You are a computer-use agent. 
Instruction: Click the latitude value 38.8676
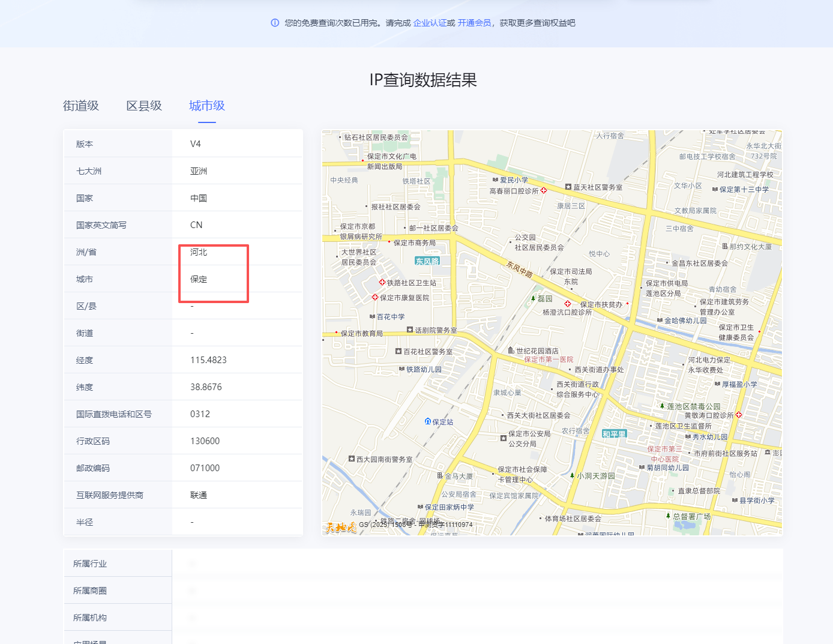click(x=206, y=387)
